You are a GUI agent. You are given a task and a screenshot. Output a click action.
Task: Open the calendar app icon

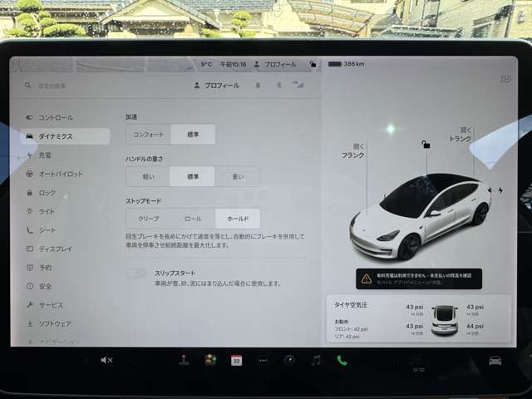point(236,360)
